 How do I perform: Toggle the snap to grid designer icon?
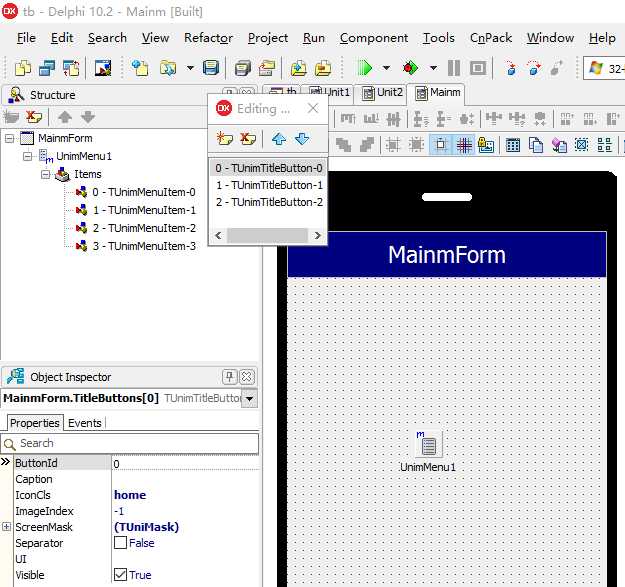tap(464, 145)
